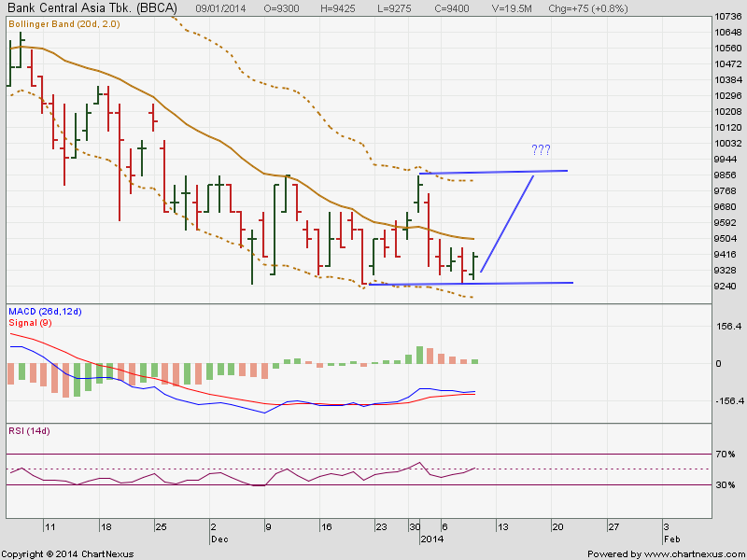Click the title "Bank Central Asia Tbk. (BBCA)"

click(x=92, y=7)
